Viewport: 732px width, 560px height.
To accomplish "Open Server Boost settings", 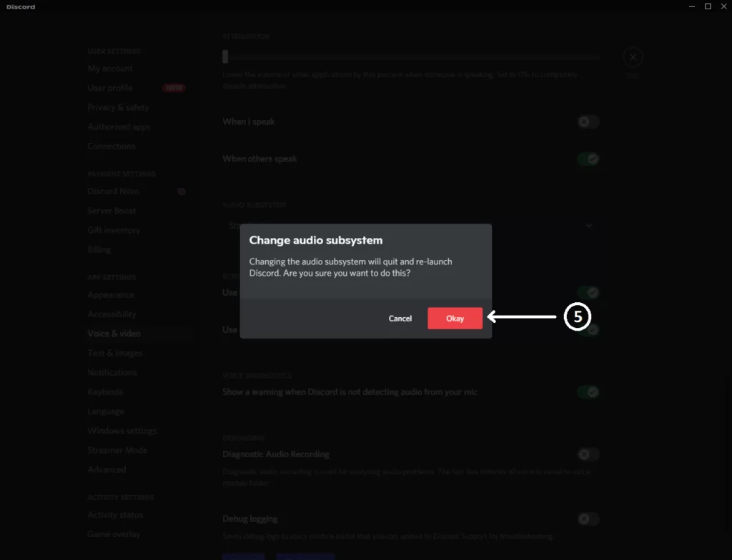I will coord(112,211).
